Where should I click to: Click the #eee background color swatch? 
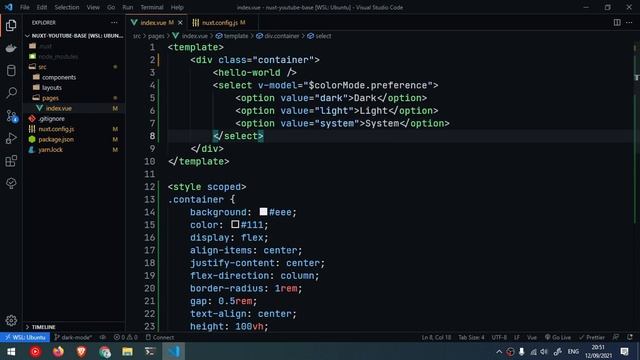coord(263,212)
